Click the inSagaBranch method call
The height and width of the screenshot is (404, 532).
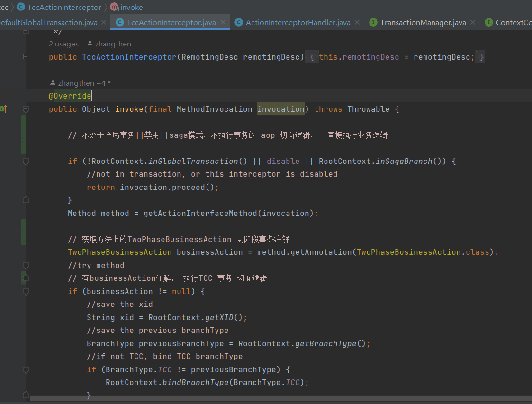(x=404, y=161)
